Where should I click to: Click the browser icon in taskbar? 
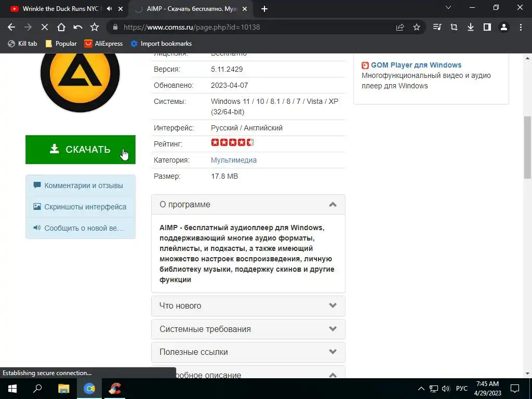(89, 389)
